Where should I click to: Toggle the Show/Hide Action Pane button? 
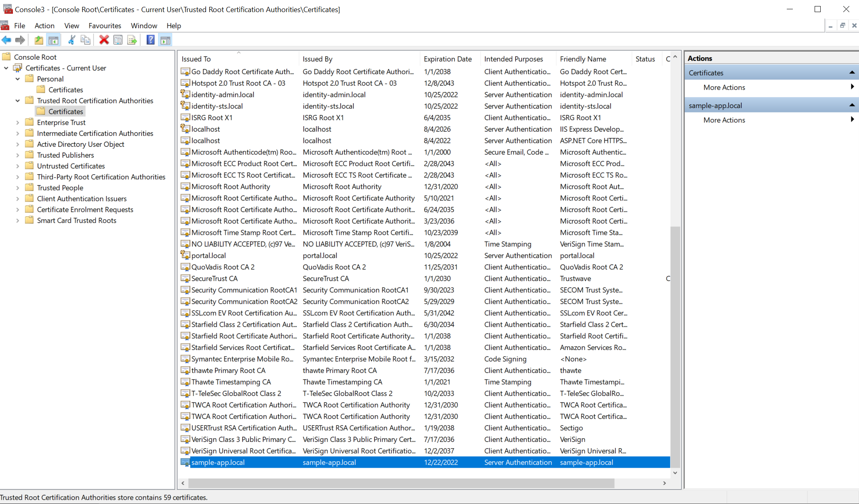[165, 40]
